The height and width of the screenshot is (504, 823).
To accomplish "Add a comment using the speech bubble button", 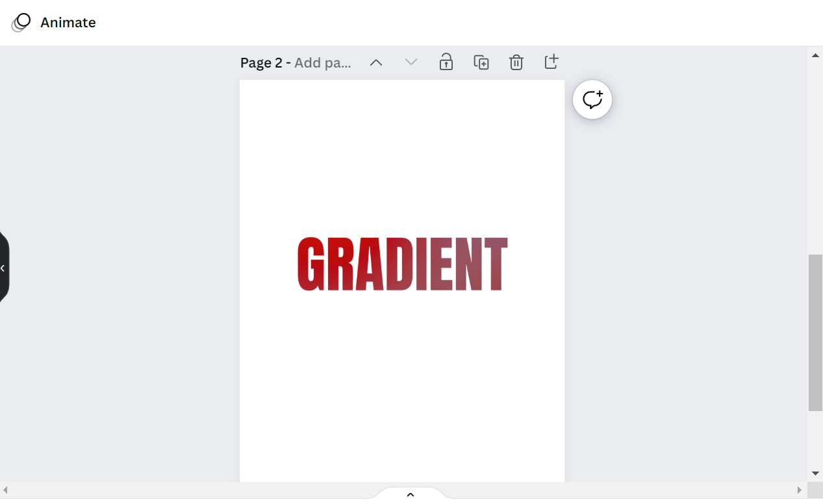I will point(592,99).
